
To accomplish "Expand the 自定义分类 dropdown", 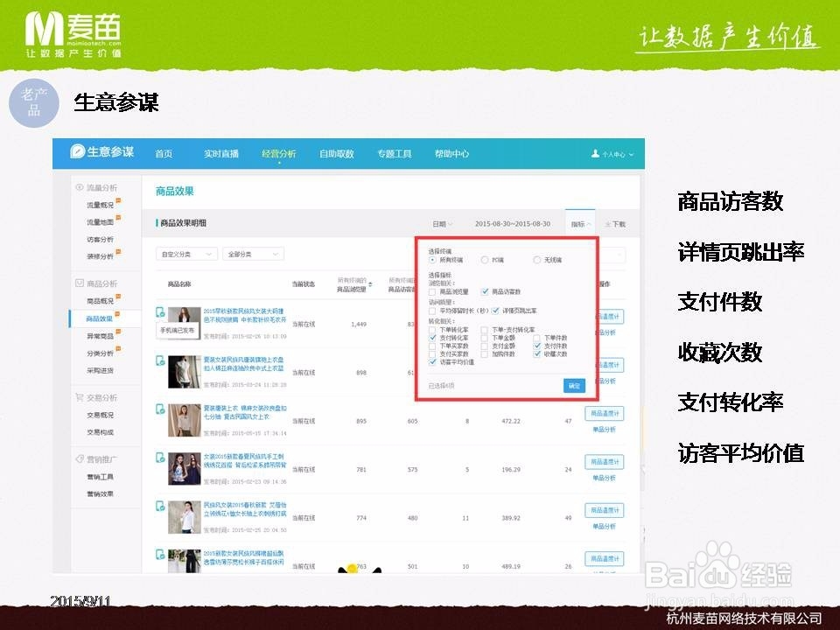I will pos(186,254).
